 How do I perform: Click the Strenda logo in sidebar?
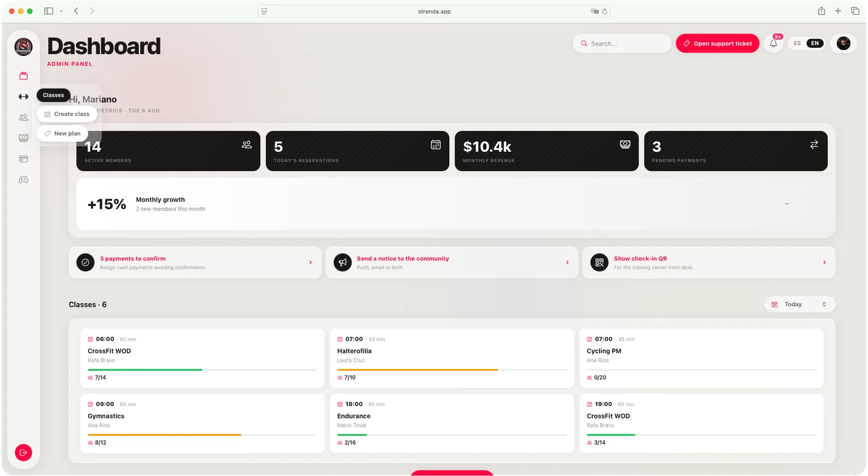point(23,47)
